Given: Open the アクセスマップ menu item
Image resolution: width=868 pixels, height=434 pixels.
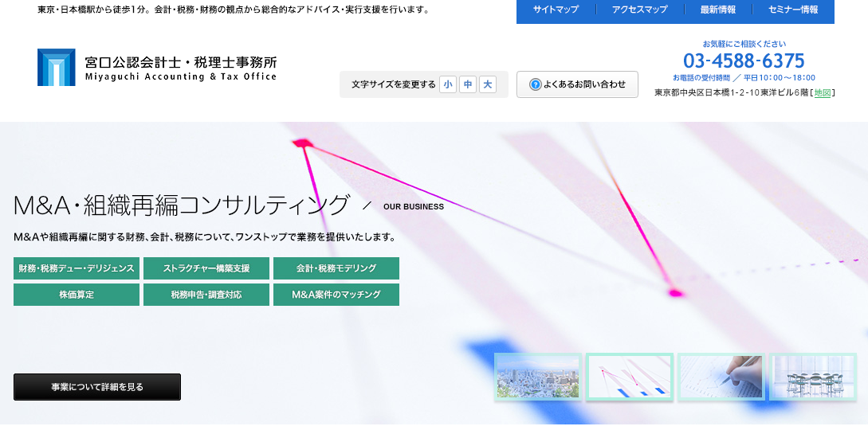Looking at the screenshot, I should tap(639, 10).
